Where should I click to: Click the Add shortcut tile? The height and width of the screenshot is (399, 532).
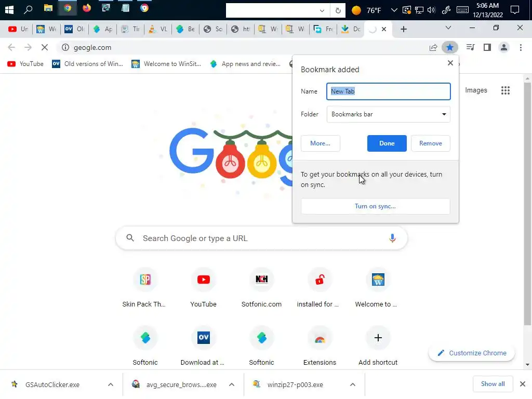(x=378, y=346)
